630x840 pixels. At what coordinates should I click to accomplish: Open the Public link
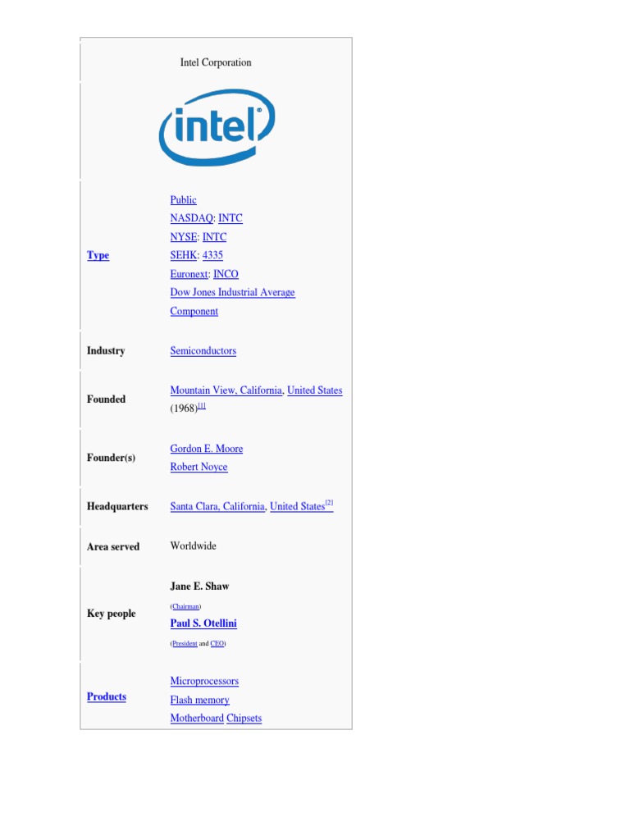183,200
